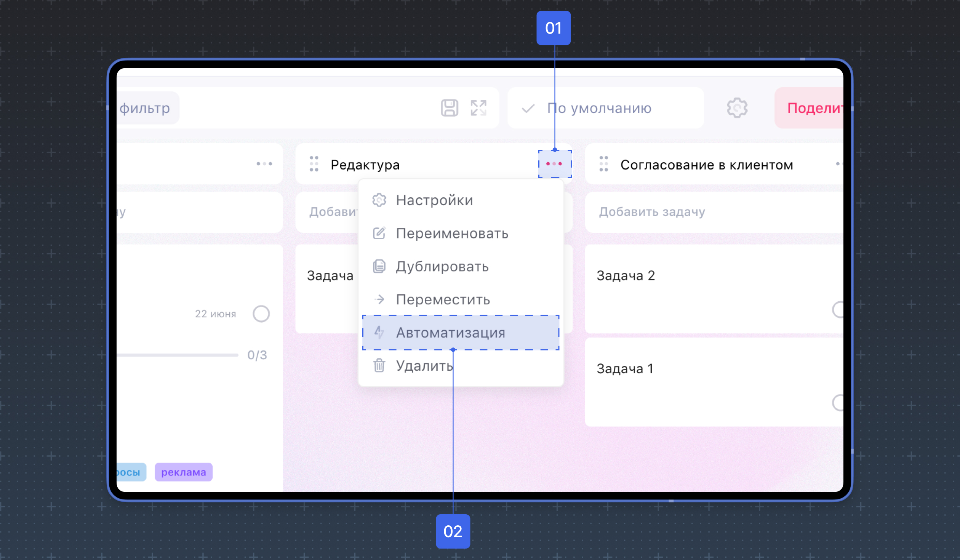
Task: Open the Задача card in Редактура column
Action: click(327, 288)
